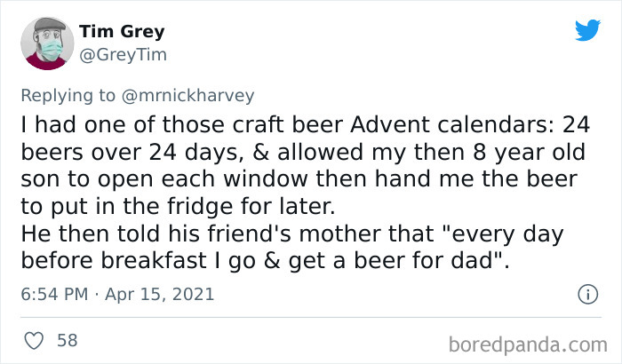Open the @GreyTim handle
622x364 pixels.
(x=123, y=55)
